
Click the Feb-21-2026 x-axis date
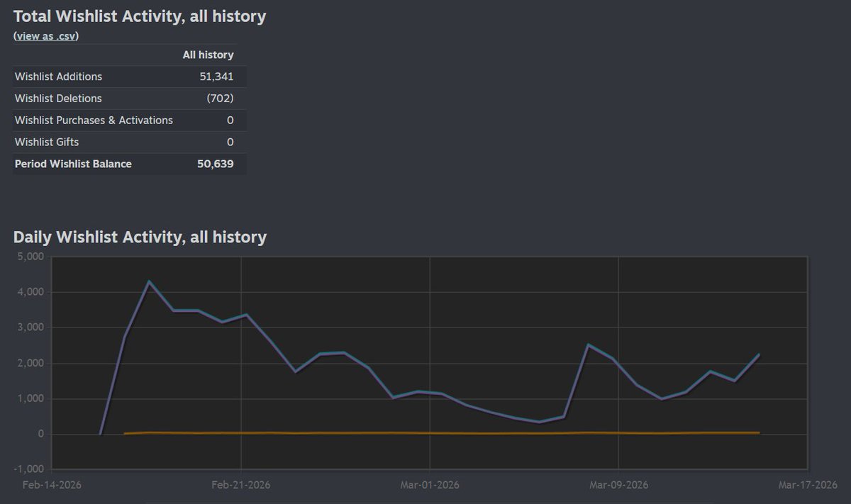(x=241, y=485)
